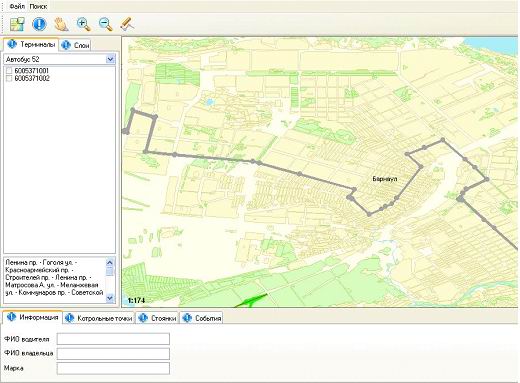
Task: Open the События tab
Action: pyautogui.click(x=202, y=318)
